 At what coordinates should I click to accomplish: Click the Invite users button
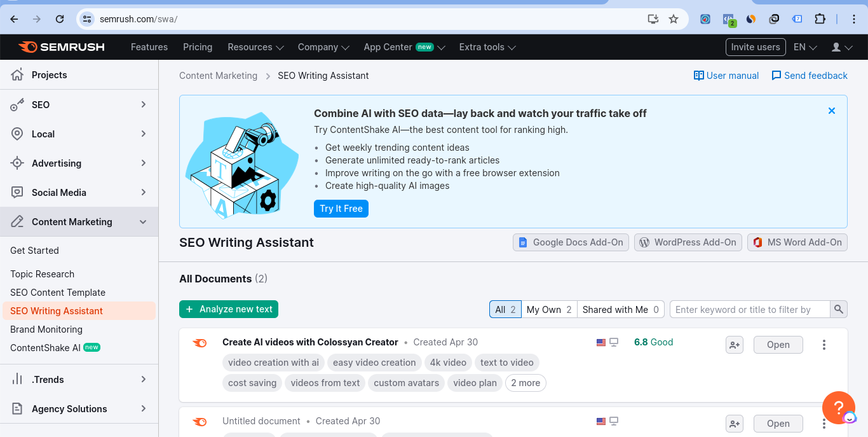(756, 47)
